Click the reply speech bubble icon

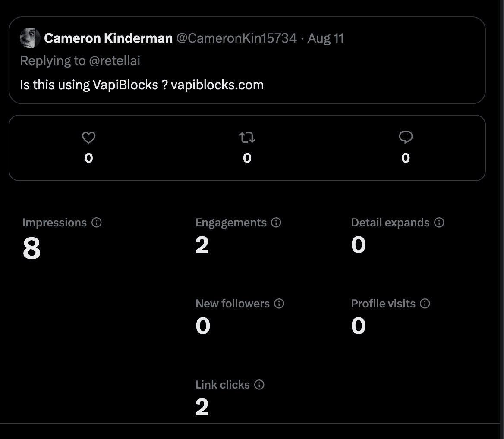405,138
